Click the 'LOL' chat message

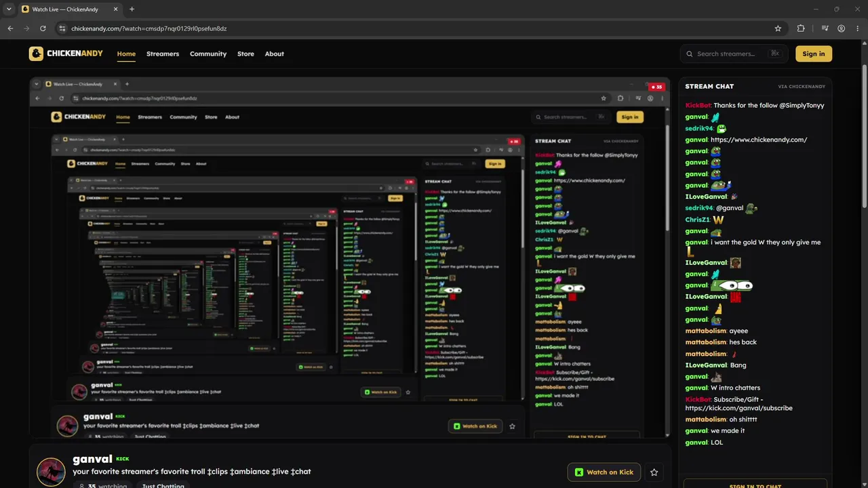[717, 443]
